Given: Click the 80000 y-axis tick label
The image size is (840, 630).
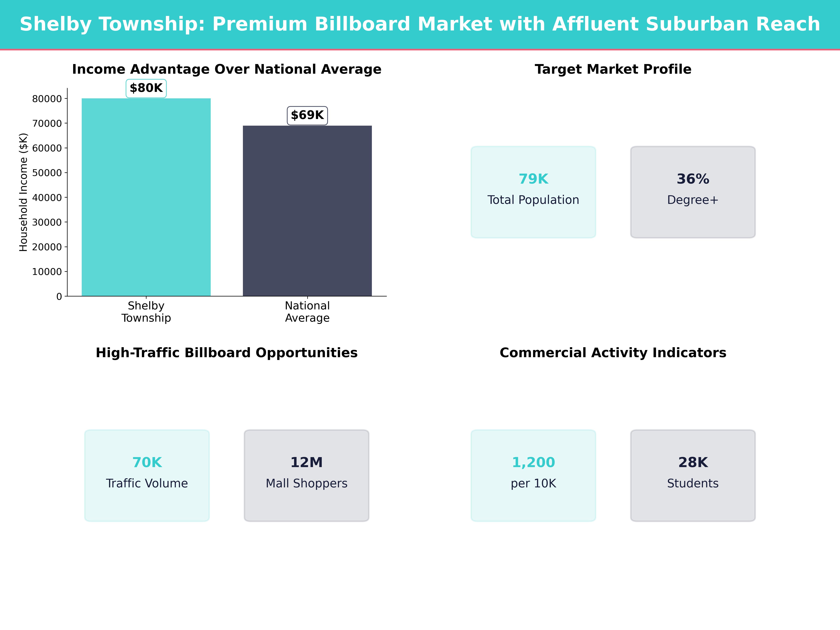Looking at the screenshot, I should pos(47,99).
